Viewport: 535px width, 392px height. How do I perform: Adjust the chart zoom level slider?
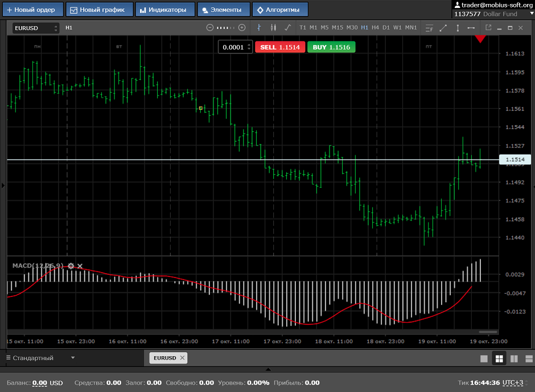tap(225, 28)
